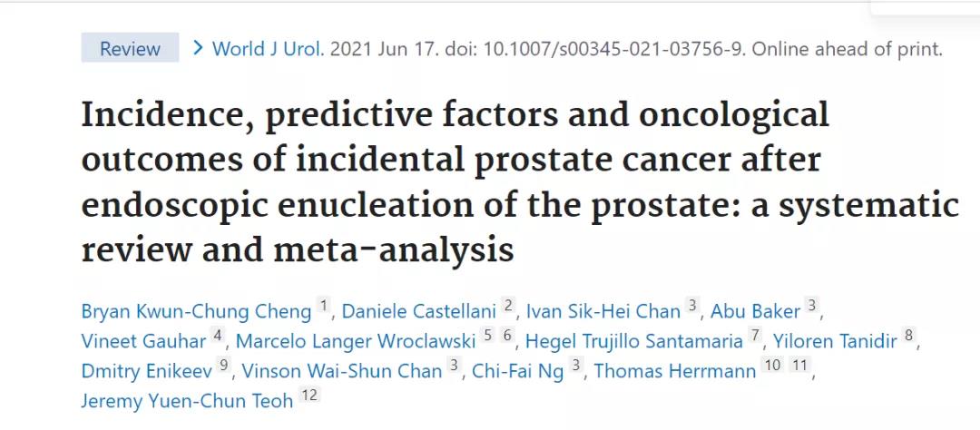Click author Yiloren Tanidir

click(834, 341)
